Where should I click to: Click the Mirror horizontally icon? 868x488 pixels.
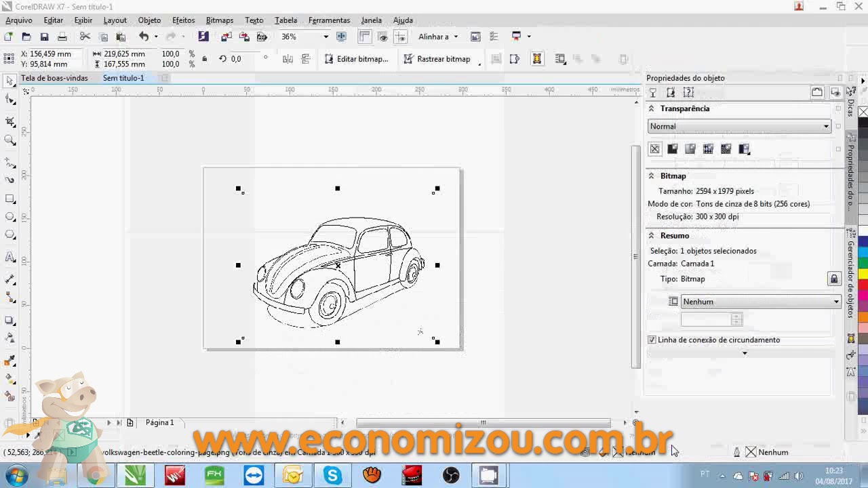click(288, 59)
